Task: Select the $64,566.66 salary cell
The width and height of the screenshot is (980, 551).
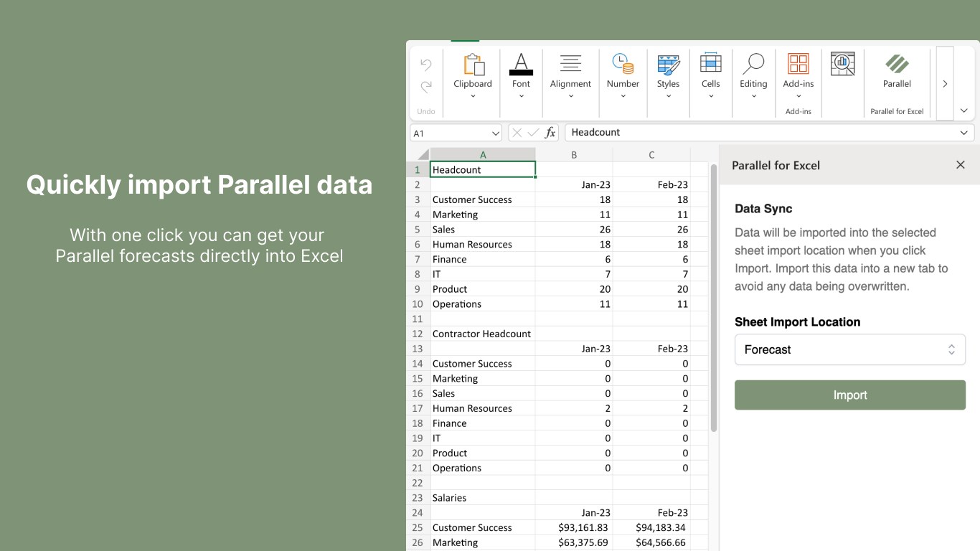Action: 651,542
